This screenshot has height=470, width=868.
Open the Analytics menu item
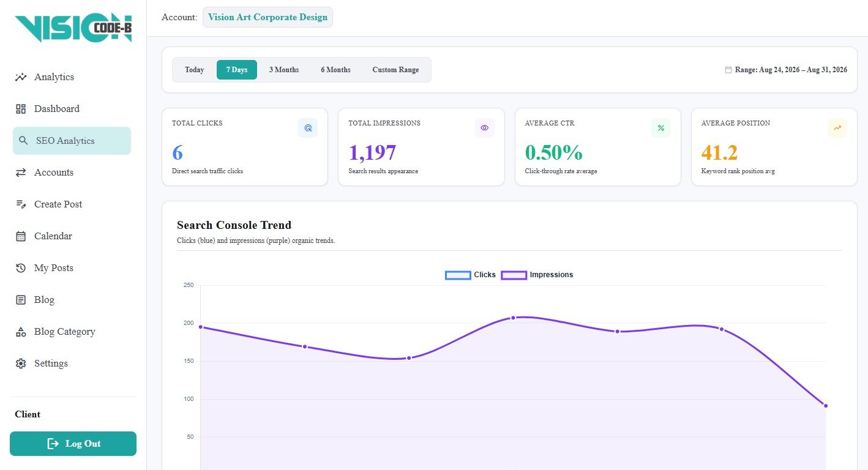72,77
